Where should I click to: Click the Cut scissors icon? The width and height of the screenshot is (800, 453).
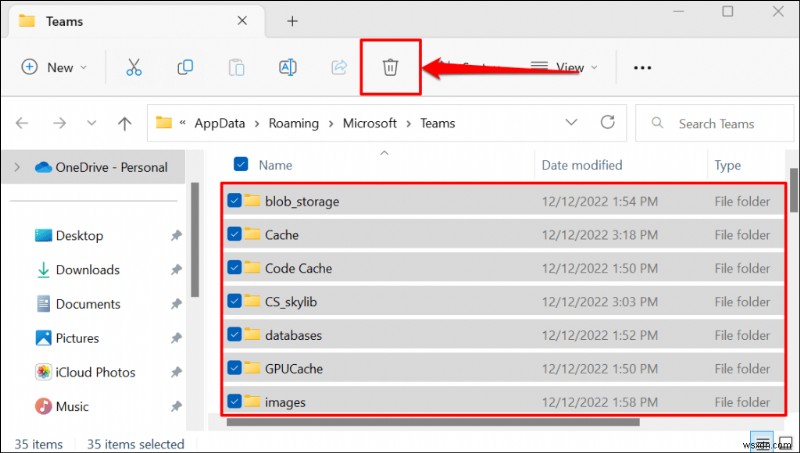134,67
